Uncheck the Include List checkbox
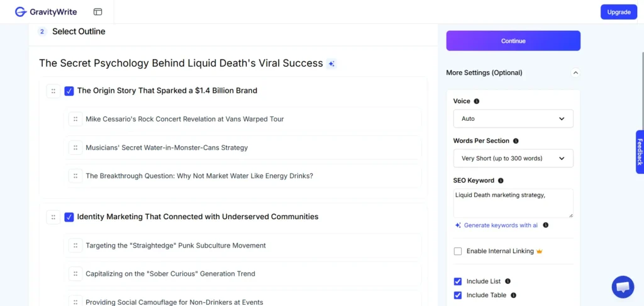The width and height of the screenshot is (644, 306). pos(458,281)
